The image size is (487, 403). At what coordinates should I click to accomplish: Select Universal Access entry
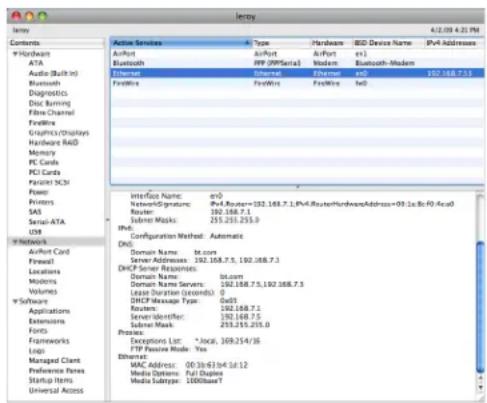[x=56, y=390]
